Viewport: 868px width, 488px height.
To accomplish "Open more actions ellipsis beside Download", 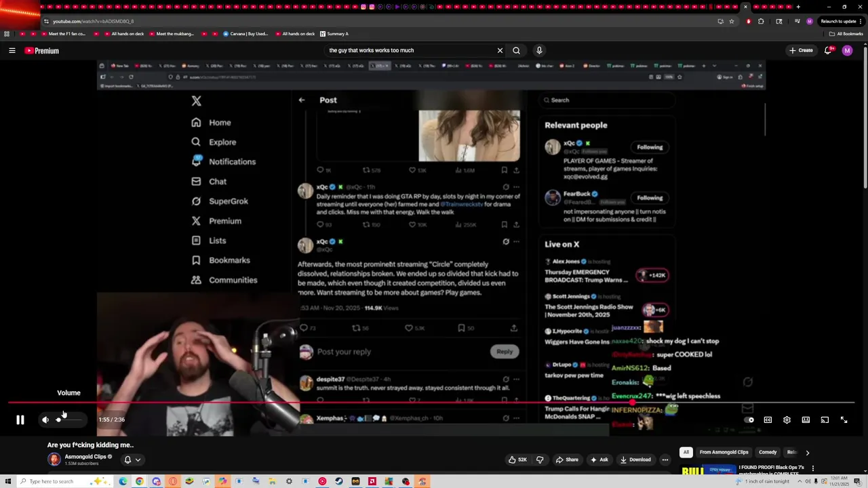I will click(665, 460).
